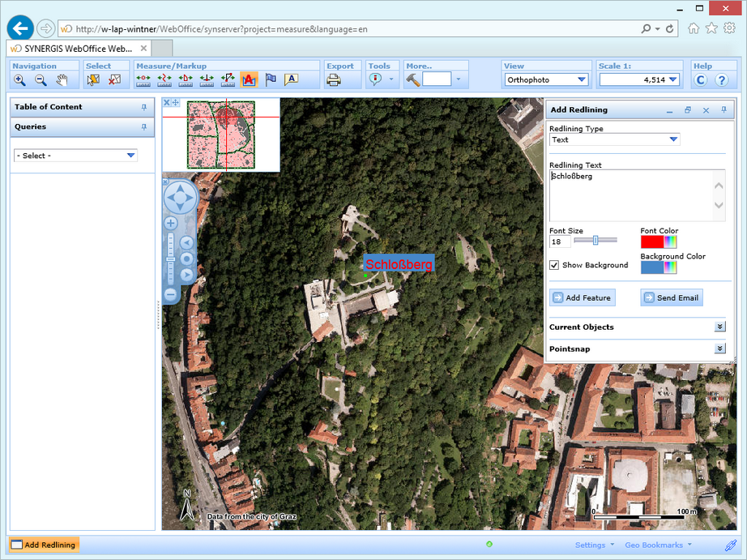Click the measurement pencil icon in status bar

click(730, 545)
